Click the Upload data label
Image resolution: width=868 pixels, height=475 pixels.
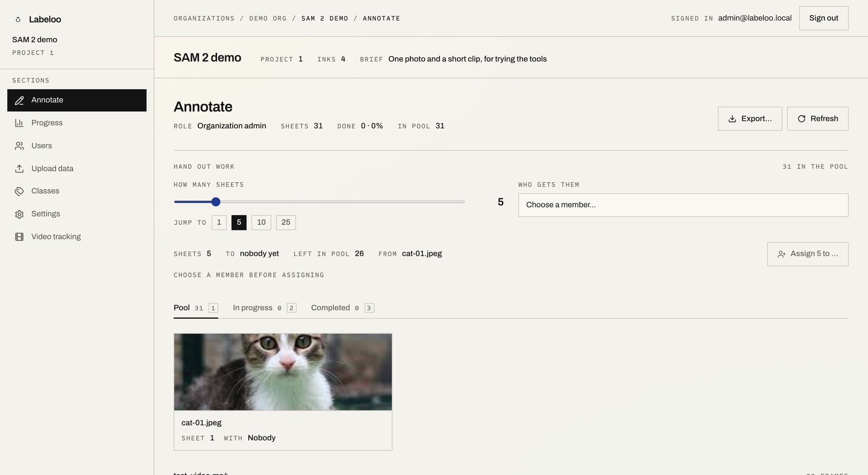pos(52,169)
